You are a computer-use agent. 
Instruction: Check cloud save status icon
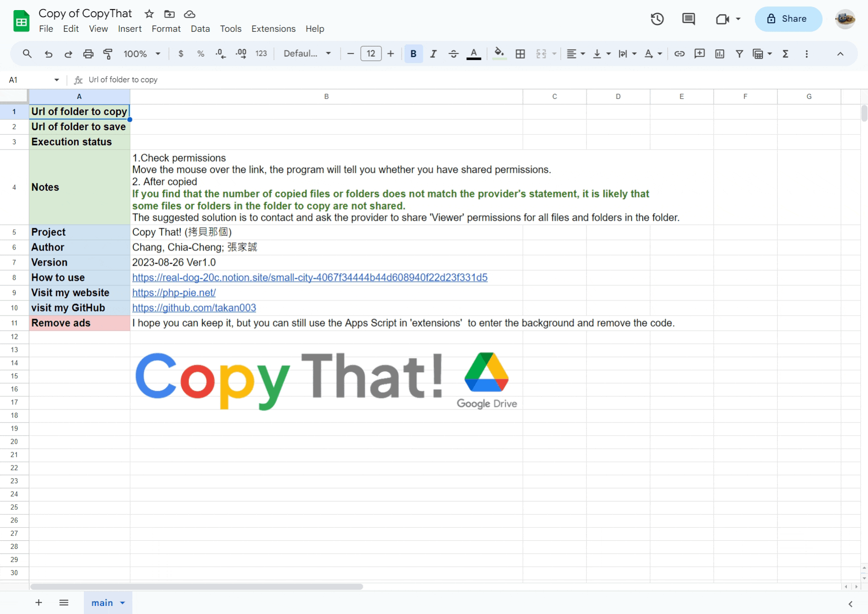point(189,14)
